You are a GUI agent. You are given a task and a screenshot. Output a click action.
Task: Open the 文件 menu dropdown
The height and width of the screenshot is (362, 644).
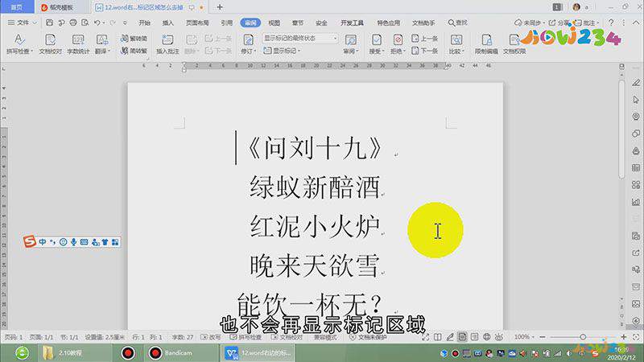[x=23, y=23]
